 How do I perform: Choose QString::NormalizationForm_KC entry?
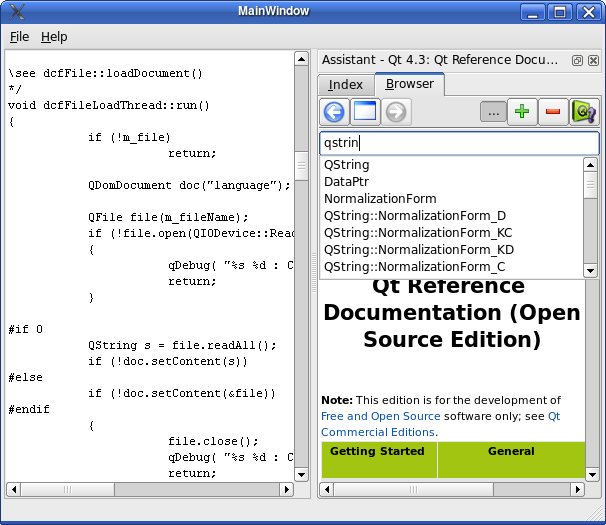(451, 233)
